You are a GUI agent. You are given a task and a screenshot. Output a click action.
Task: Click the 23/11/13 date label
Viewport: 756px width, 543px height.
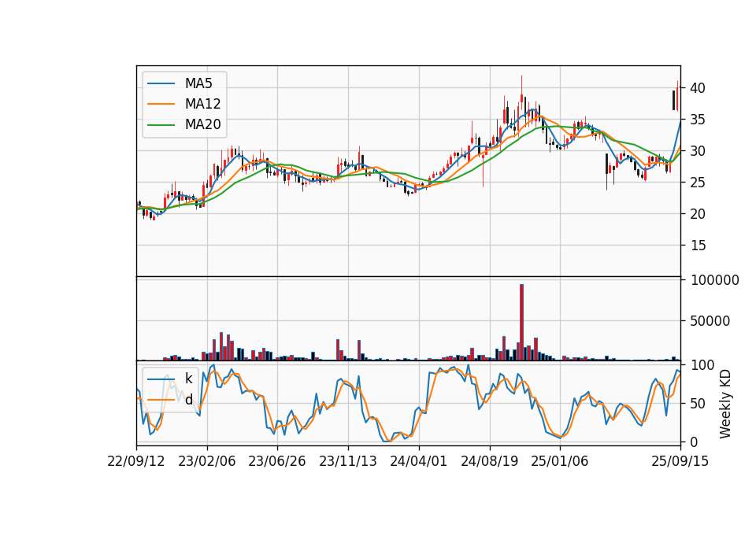coord(347,461)
